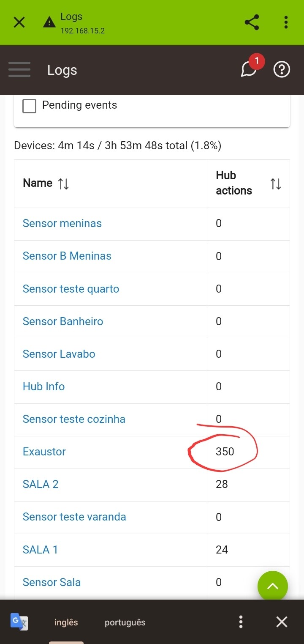This screenshot has width=304, height=644.
Task: Sort the table by Hub actions
Action: coord(276,184)
